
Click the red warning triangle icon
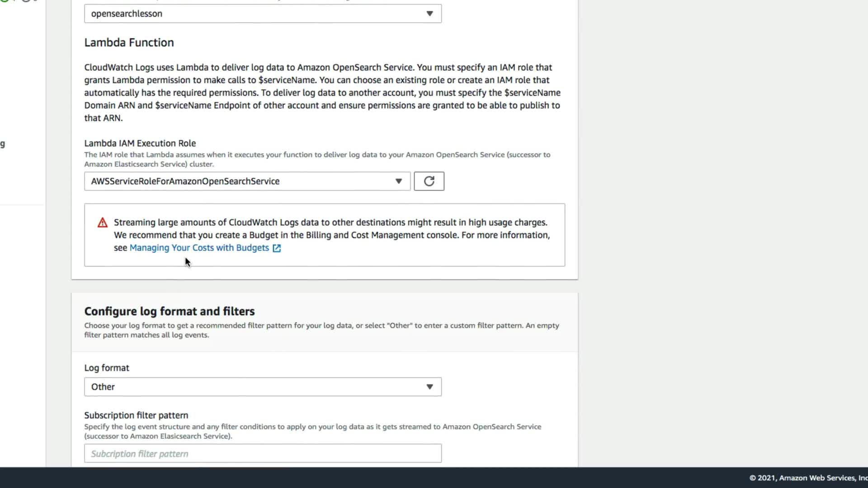(x=103, y=223)
